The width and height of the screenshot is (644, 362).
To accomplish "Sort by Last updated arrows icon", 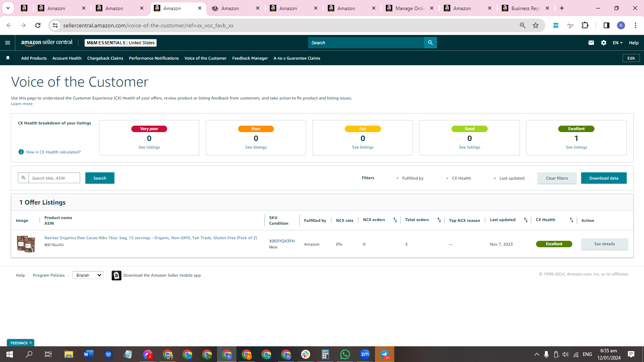I will pos(526,220).
